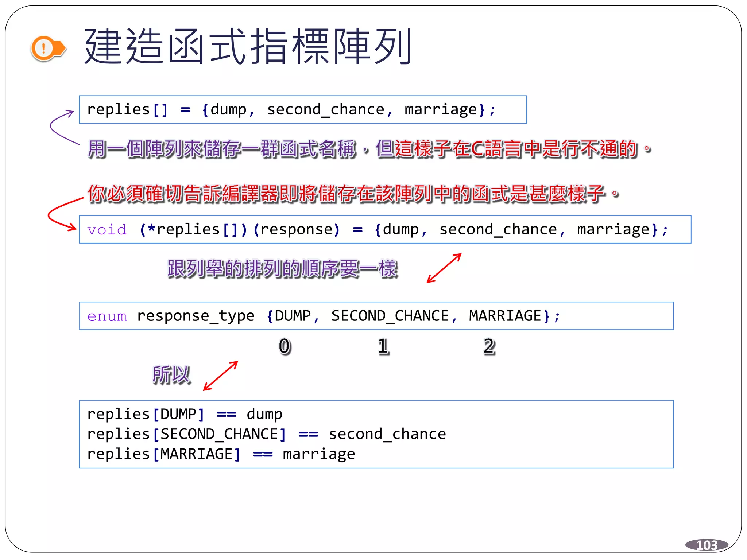This screenshot has height=560, width=747.
Task: Click the code line 'replies[] = {dump, second_chance, marriage};'
Action: tap(291, 110)
